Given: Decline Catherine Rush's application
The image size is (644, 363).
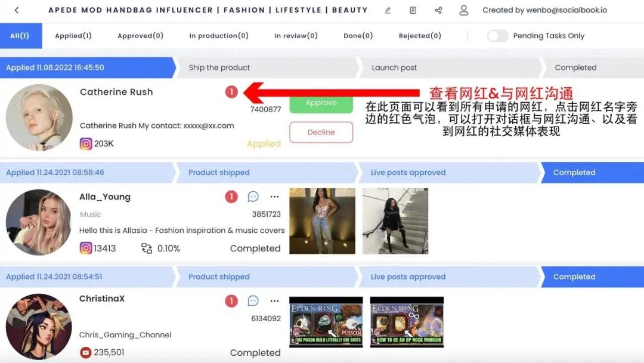Looking at the screenshot, I should pyautogui.click(x=321, y=133).
